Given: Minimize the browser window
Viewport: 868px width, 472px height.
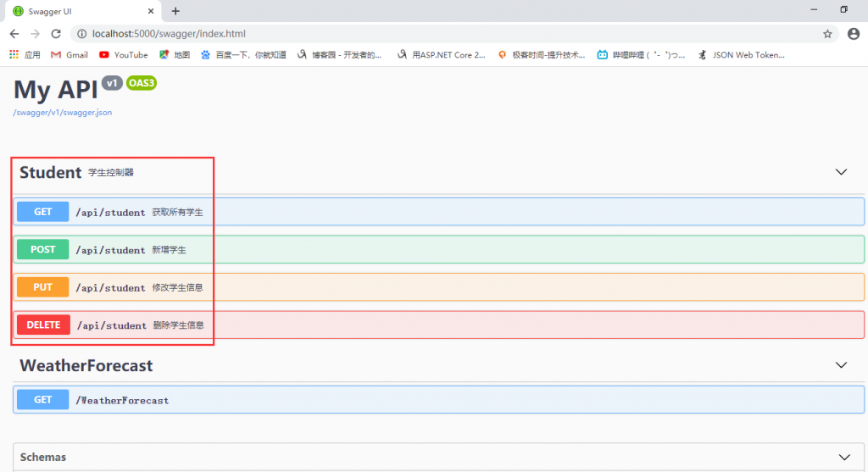Looking at the screenshot, I should 814,10.
